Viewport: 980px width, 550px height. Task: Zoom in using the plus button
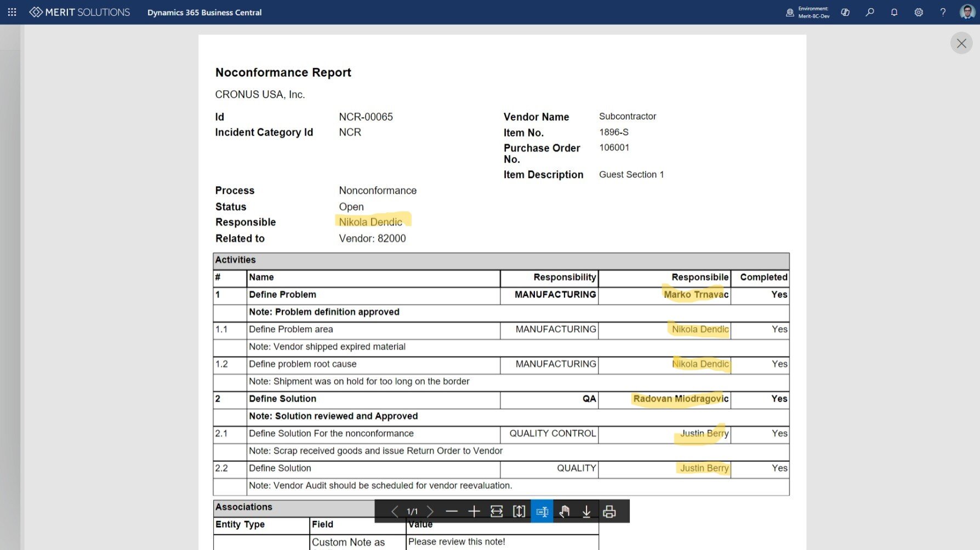[x=474, y=511]
